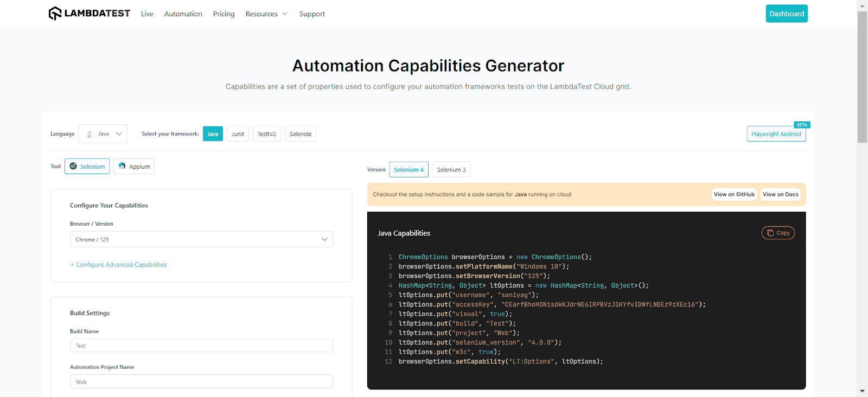This screenshot has height=397, width=868.
Task: Click the Java icon in Language dropdown
Action: 90,134
